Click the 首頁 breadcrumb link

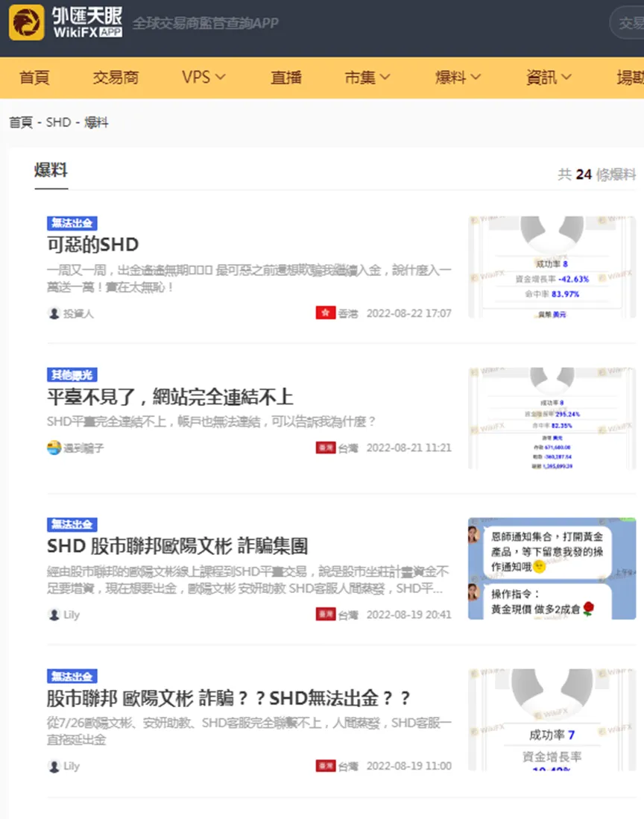pyautogui.click(x=21, y=123)
